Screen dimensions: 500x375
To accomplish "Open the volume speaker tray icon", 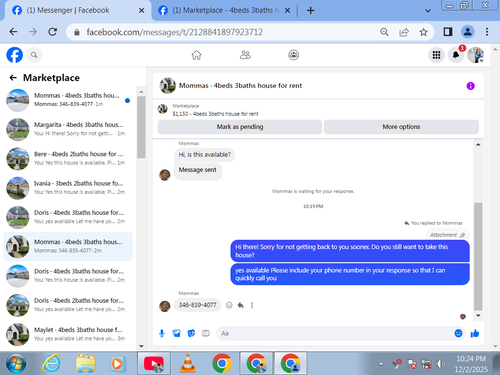I will [x=441, y=364].
